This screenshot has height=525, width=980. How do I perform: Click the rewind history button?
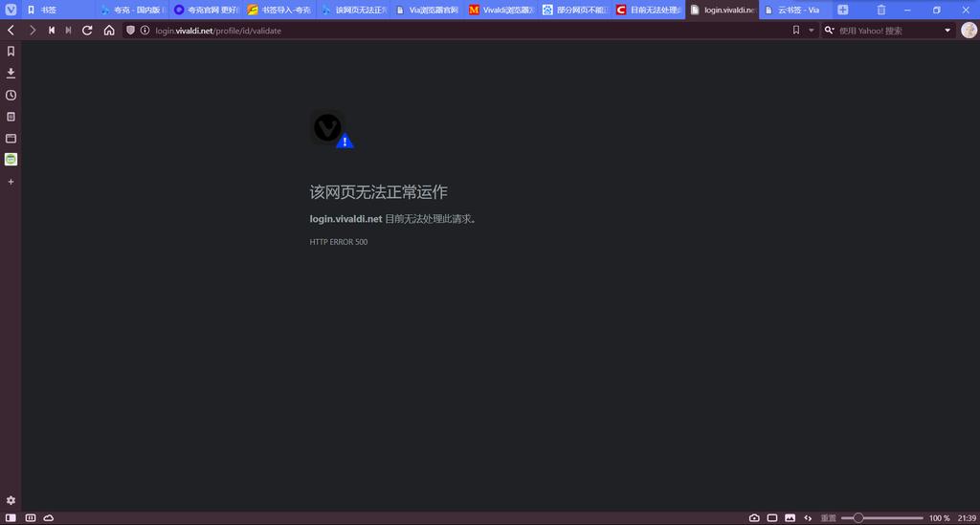(52, 30)
